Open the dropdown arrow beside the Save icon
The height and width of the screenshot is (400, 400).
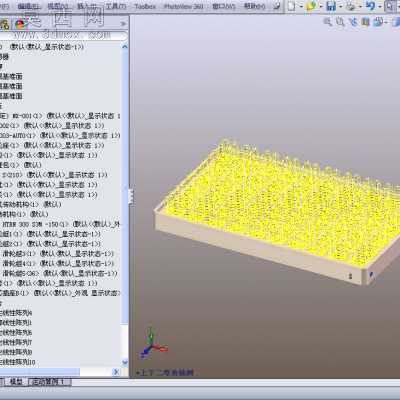click(340, 6)
